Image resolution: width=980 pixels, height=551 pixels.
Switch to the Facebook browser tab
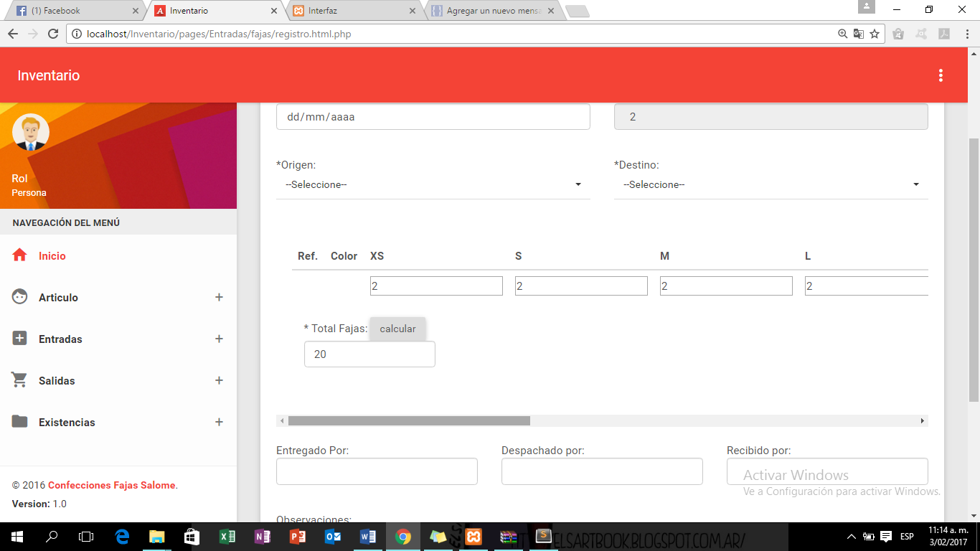[75, 11]
